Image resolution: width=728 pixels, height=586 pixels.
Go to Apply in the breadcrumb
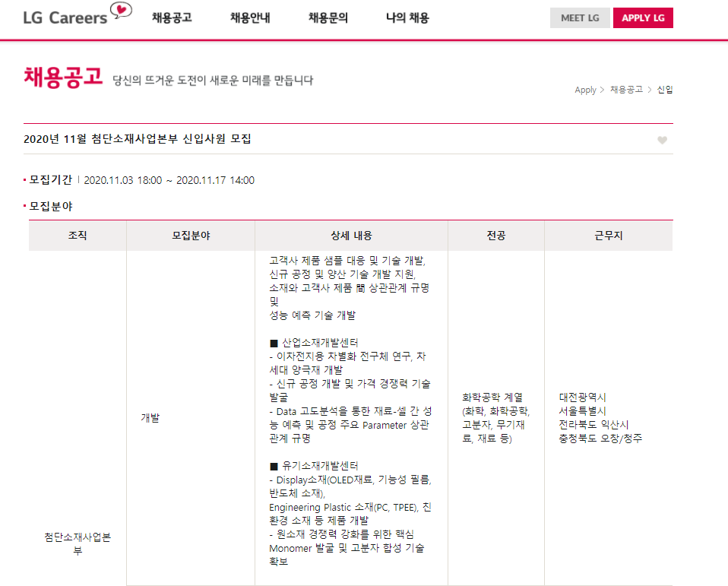pos(585,90)
